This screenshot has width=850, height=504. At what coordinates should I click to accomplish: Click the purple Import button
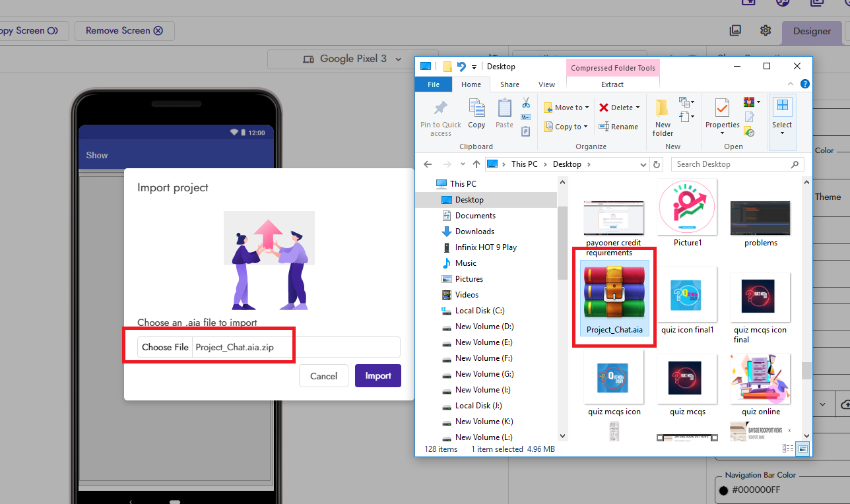(x=378, y=376)
